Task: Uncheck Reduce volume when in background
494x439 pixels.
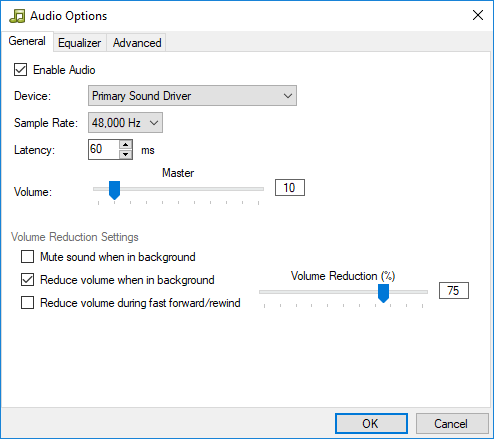Action: (x=27, y=280)
